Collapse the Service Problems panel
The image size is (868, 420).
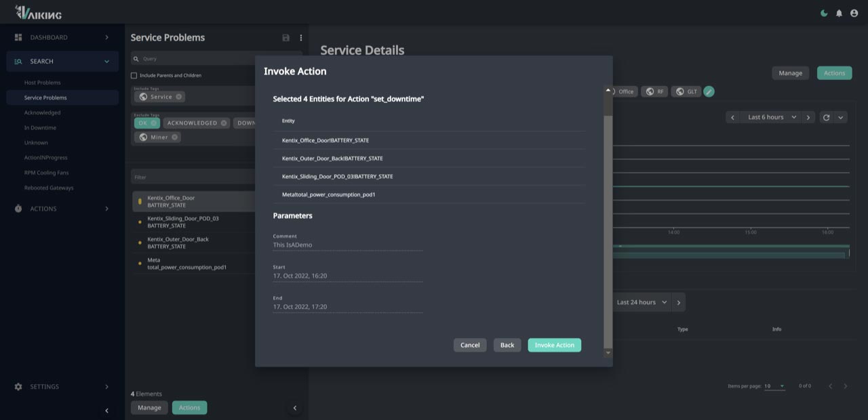pyautogui.click(x=294, y=408)
